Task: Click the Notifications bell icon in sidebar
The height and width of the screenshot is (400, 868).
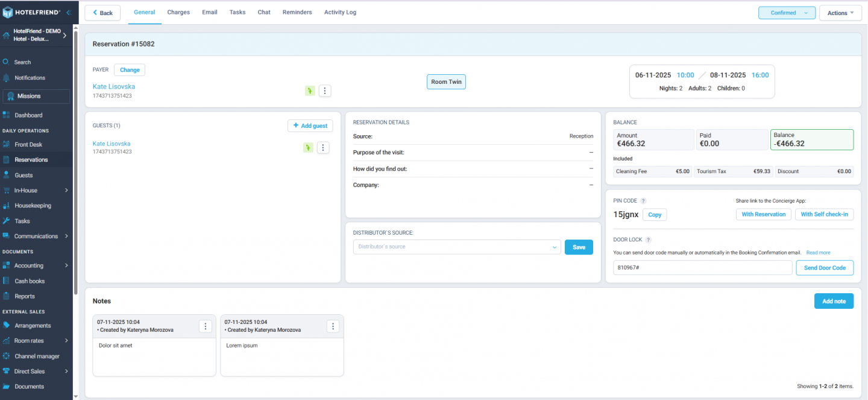Action: click(7, 78)
